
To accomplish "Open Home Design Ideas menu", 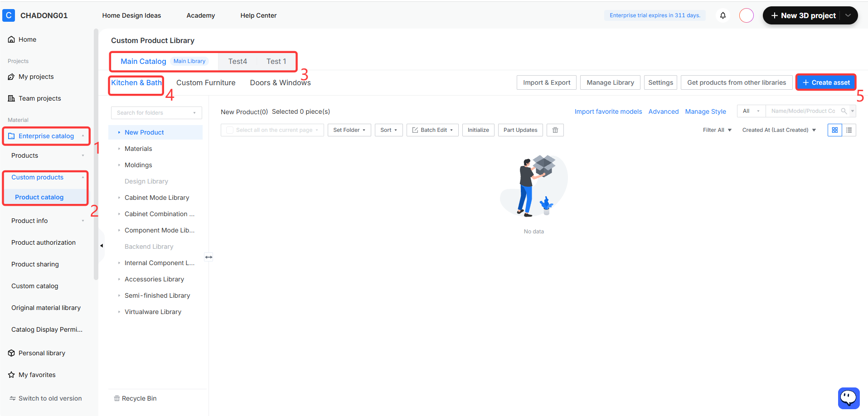I will [131, 15].
